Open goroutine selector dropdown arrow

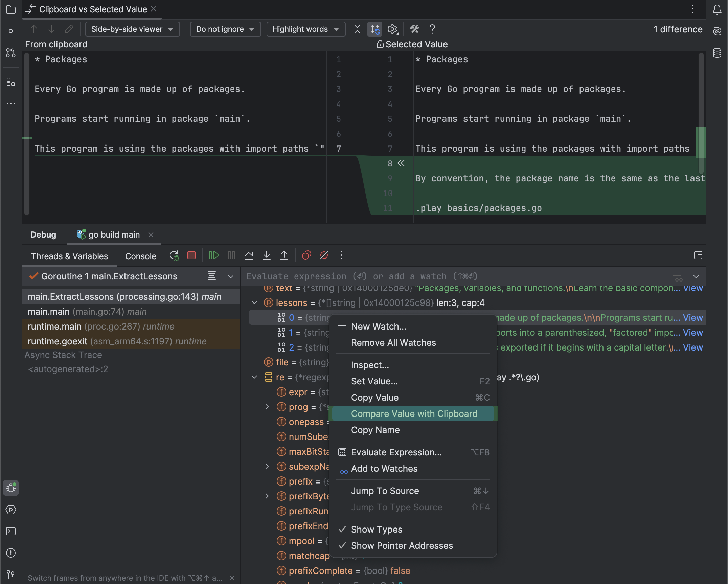tap(231, 277)
